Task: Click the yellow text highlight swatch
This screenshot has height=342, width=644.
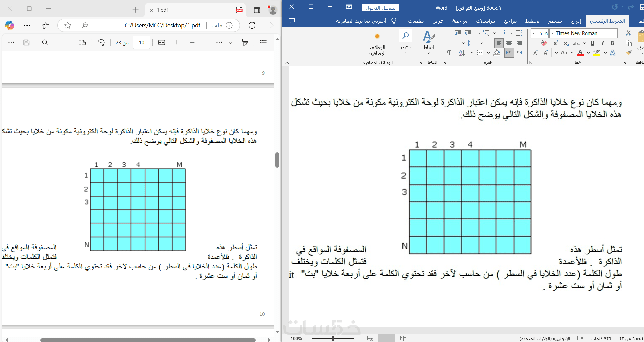Action: 597,53
